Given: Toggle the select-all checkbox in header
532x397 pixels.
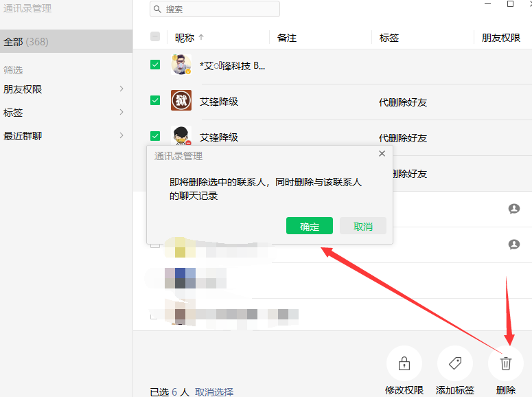Looking at the screenshot, I should (x=155, y=37).
